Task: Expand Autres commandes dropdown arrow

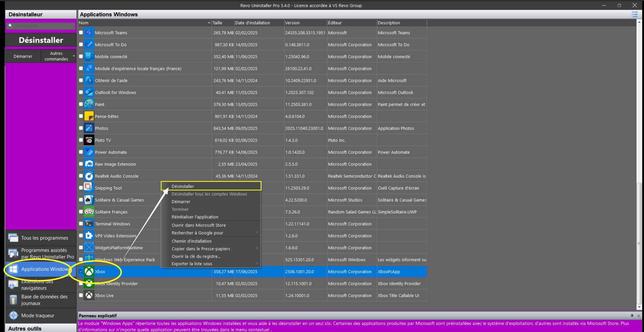Action: 74,56
